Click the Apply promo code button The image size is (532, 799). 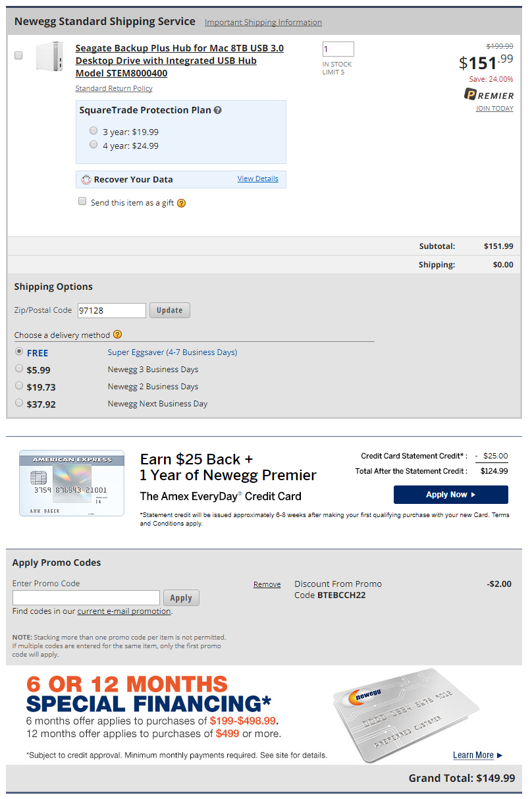point(181,598)
